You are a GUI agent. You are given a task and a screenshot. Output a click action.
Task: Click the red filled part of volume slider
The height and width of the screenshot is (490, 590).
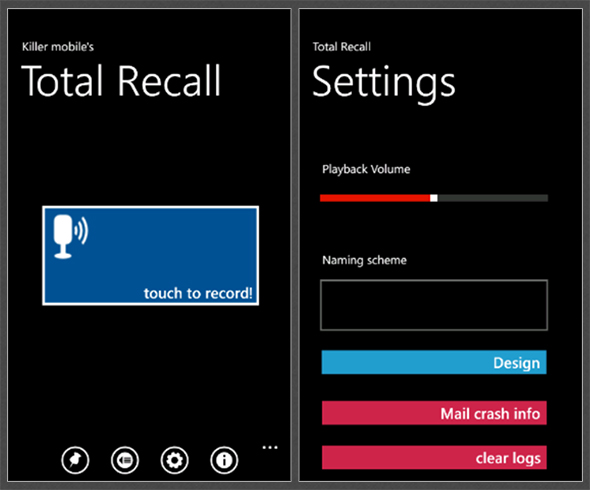pos(375,198)
